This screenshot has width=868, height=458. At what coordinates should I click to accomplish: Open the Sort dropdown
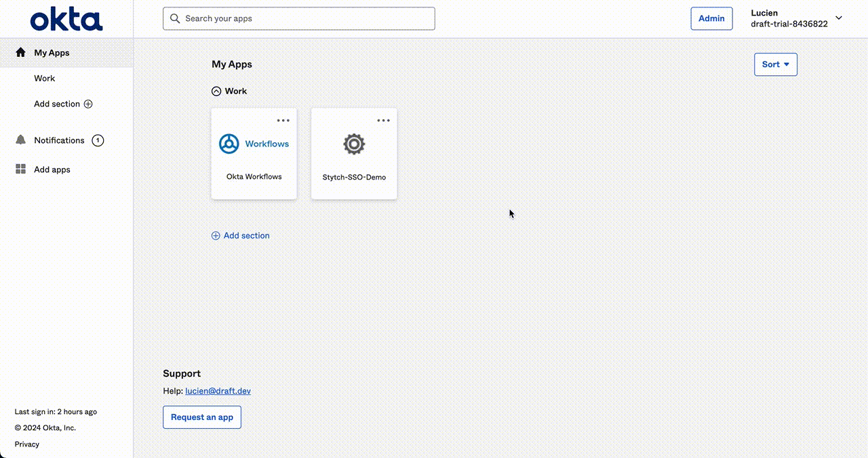[x=776, y=64]
